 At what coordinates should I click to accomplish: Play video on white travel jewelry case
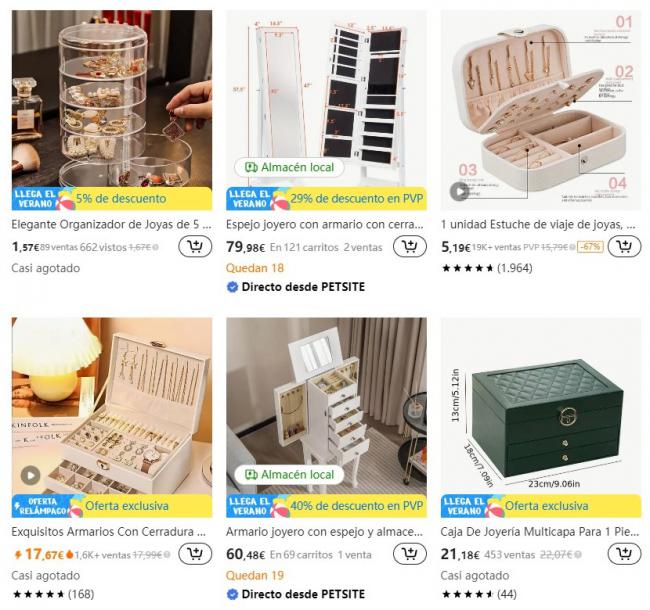[x=459, y=191]
